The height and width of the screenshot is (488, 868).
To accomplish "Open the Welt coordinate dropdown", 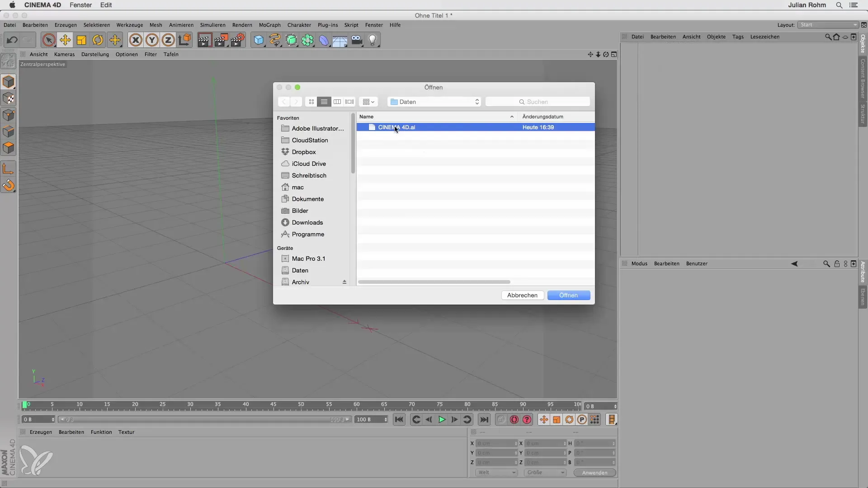I will (x=496, y=473).
